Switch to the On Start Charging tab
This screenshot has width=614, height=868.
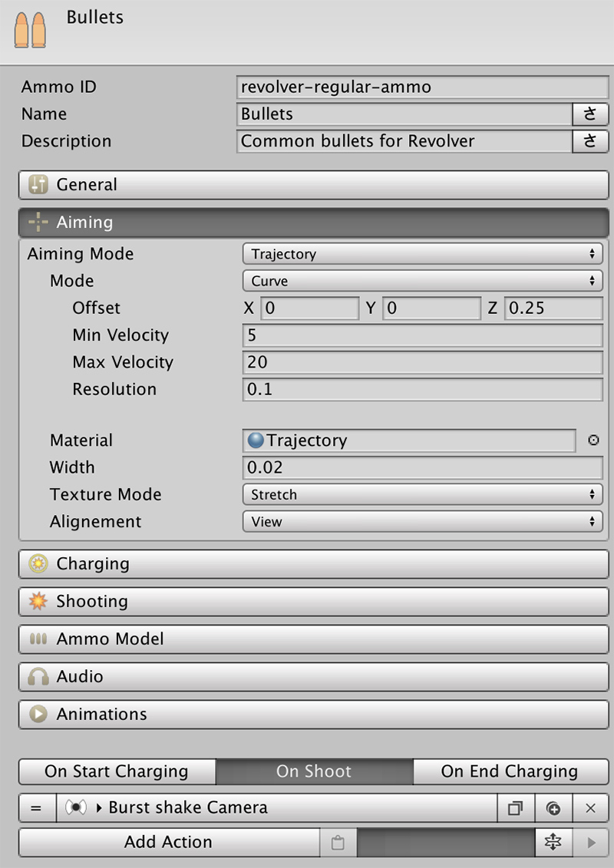pos(117,771)
